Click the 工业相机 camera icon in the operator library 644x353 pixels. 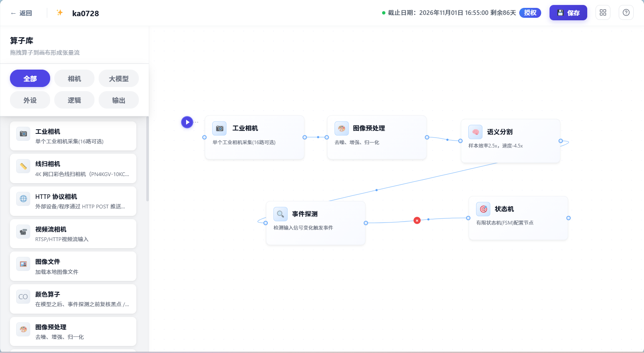(23, 134)
